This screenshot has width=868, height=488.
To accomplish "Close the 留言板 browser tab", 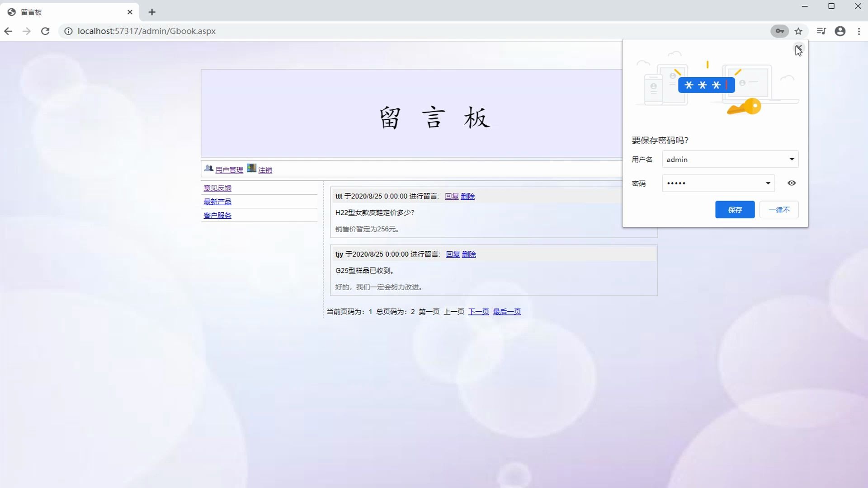I will 130,12.
